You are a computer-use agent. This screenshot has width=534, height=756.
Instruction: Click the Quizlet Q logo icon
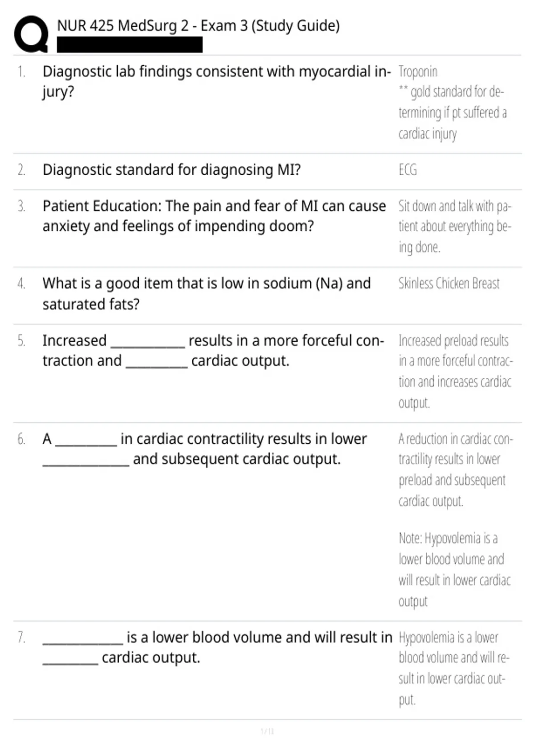click(x=31, y=34)
